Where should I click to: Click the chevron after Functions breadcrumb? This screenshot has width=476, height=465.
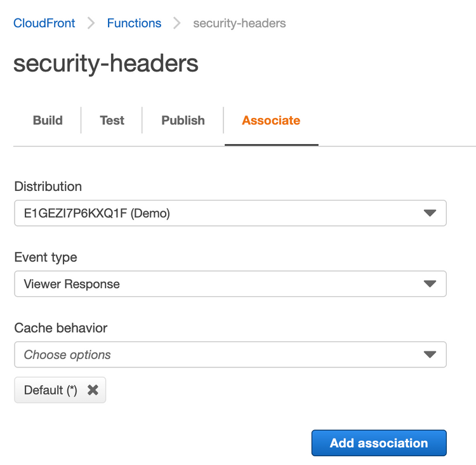(177, 23)
